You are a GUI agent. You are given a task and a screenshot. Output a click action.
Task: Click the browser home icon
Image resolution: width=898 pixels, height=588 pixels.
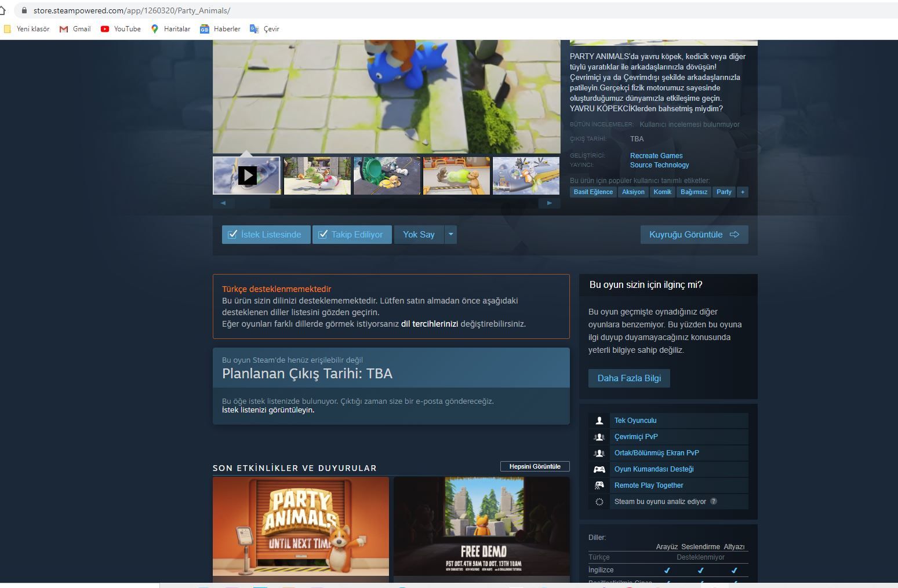pyautogui.click(x=3, y=10)
